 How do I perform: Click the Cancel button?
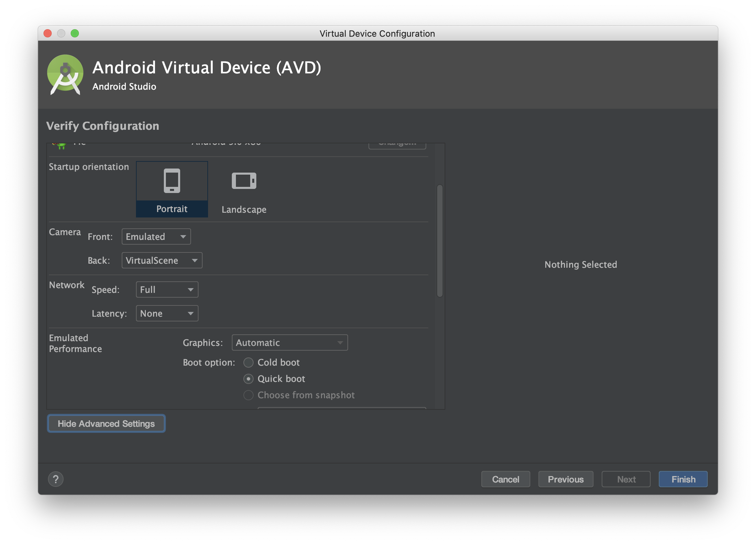tap(505, 479)
